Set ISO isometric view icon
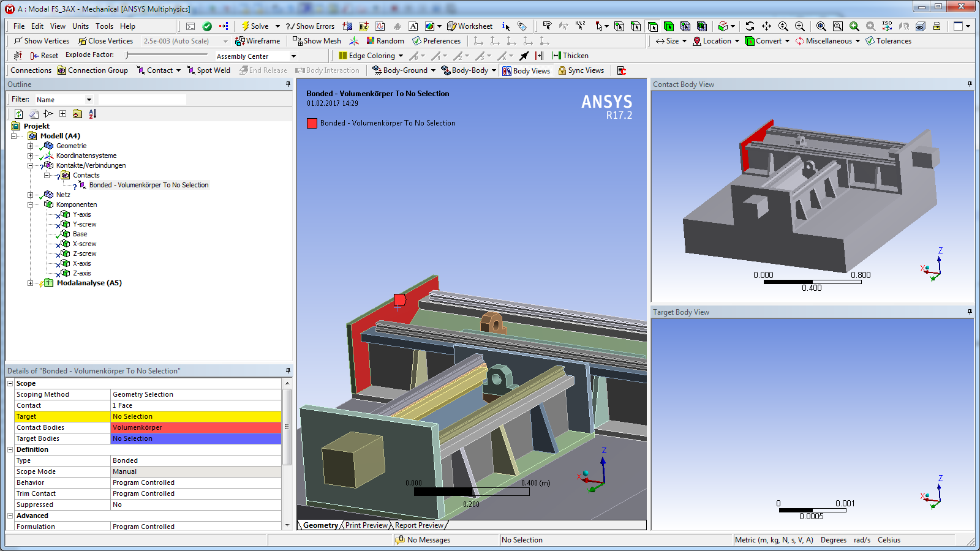Screen dimensions: 980x551 click(x=887, y=26)
